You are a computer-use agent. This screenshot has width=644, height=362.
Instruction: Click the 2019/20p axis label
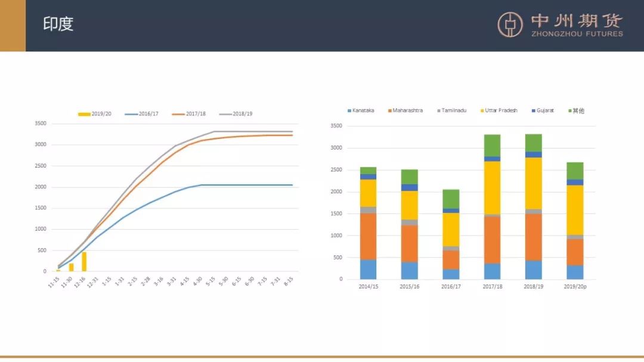tap(575, 286)
